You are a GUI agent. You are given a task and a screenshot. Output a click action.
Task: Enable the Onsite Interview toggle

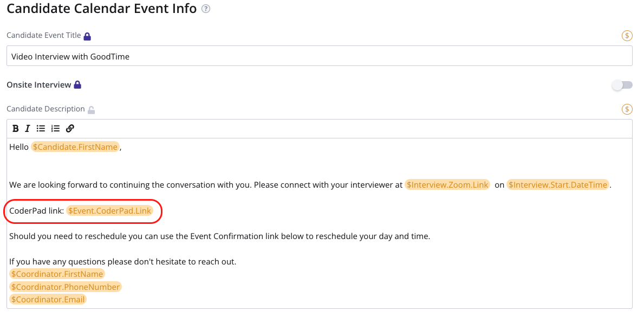pos(622,85)
